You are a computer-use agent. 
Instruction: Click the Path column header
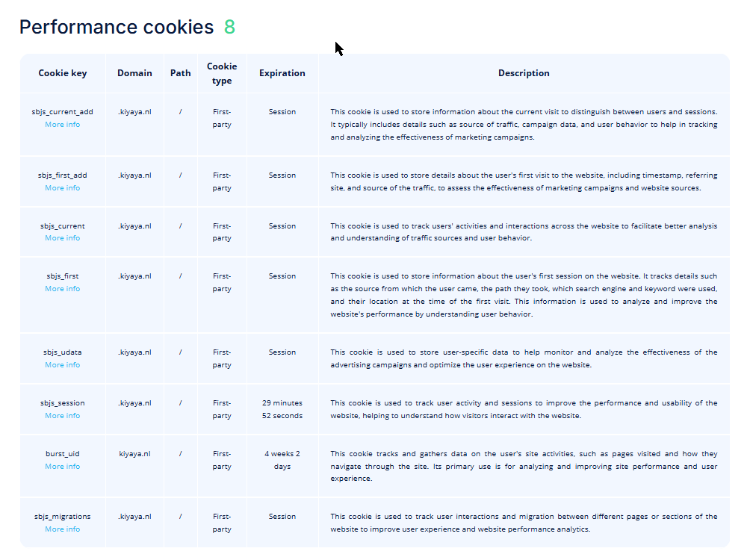pyautogui.click(x=181, y=73)
